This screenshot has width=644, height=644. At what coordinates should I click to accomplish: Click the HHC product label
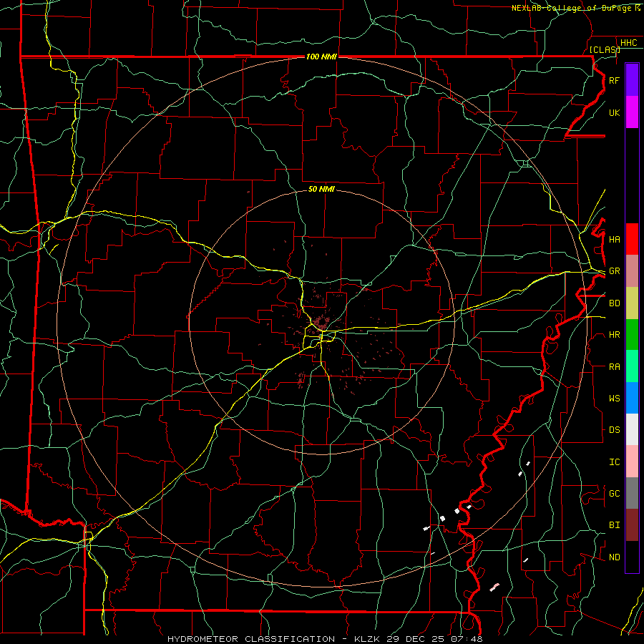(628, 43)
